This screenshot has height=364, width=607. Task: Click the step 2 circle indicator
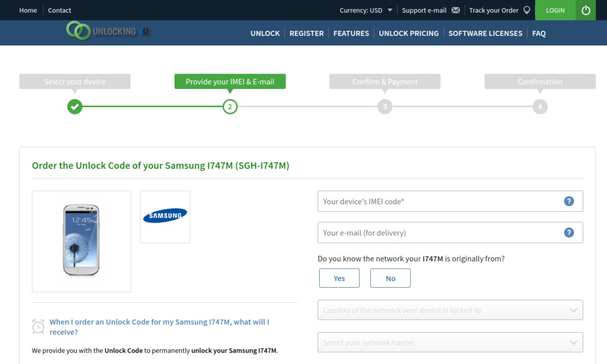[x=230, y=107]
